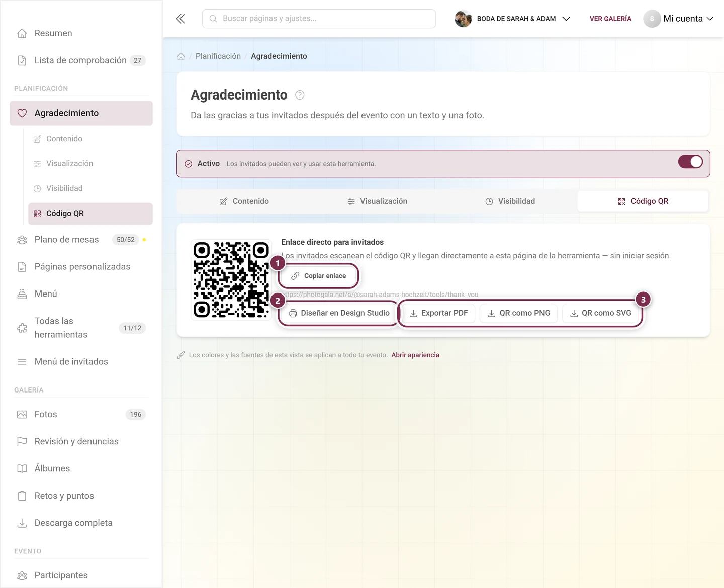
Task: Select Código QR in sidebar submenu
Action: [90, 214]
